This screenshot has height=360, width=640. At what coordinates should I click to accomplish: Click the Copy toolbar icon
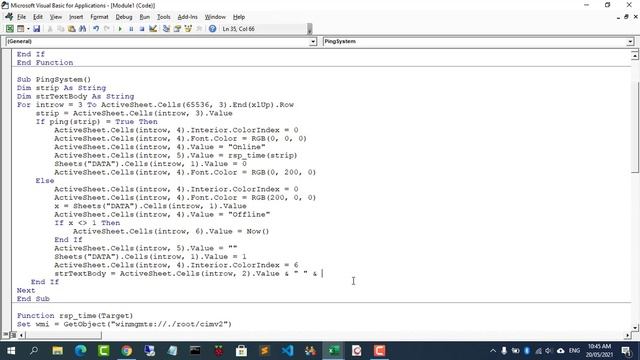coord(60,29)
